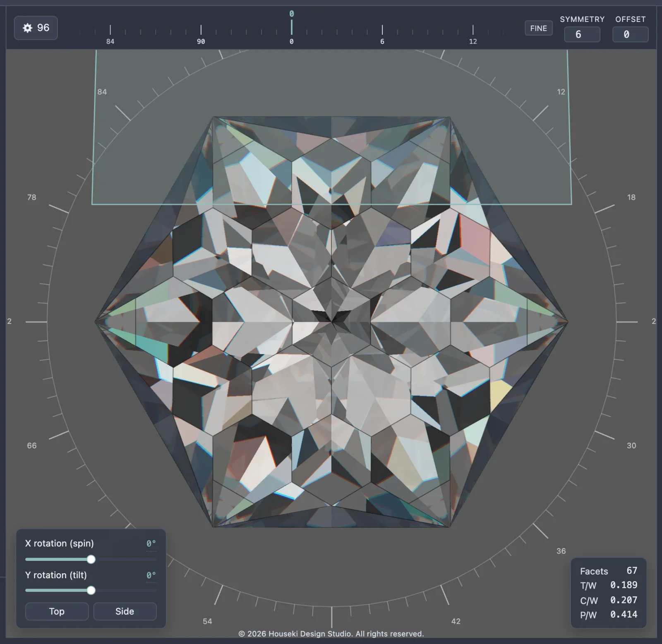Click index mark 84 on top ruler
The width and height of the screenshot is (662, 644).
(110, 41)
